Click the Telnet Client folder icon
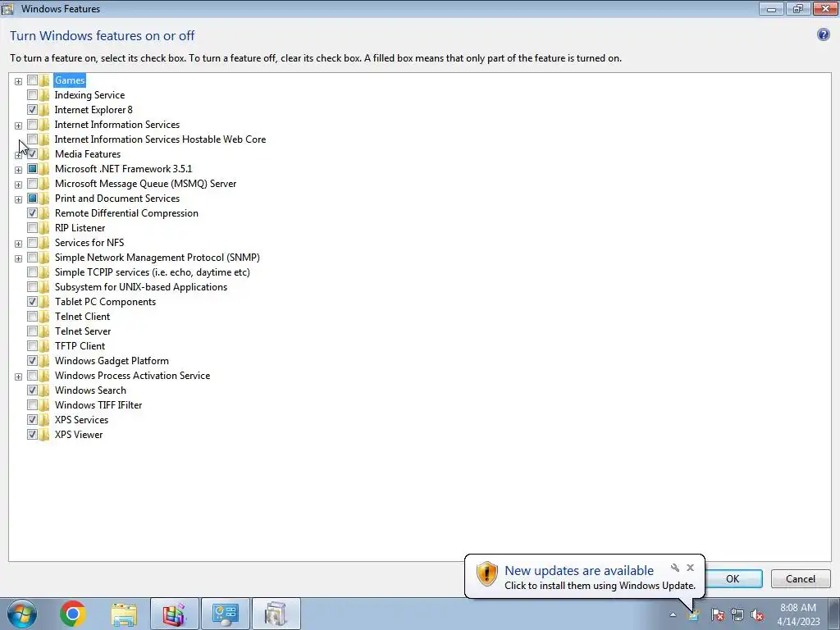This screenshot has width=840, height=630. tap(44, 317)
